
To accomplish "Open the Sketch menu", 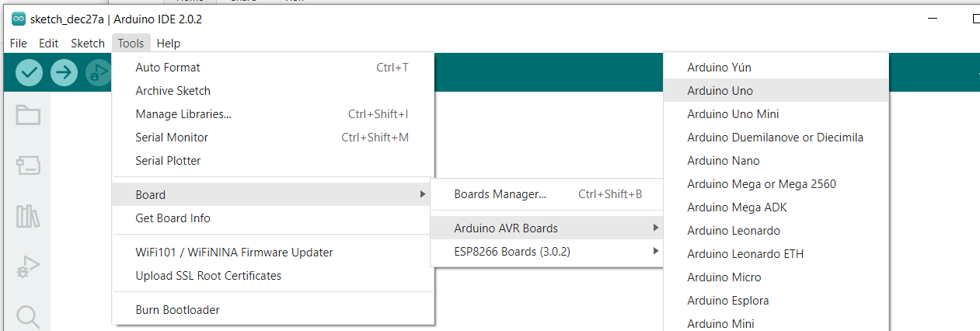I will click(88, 44).
